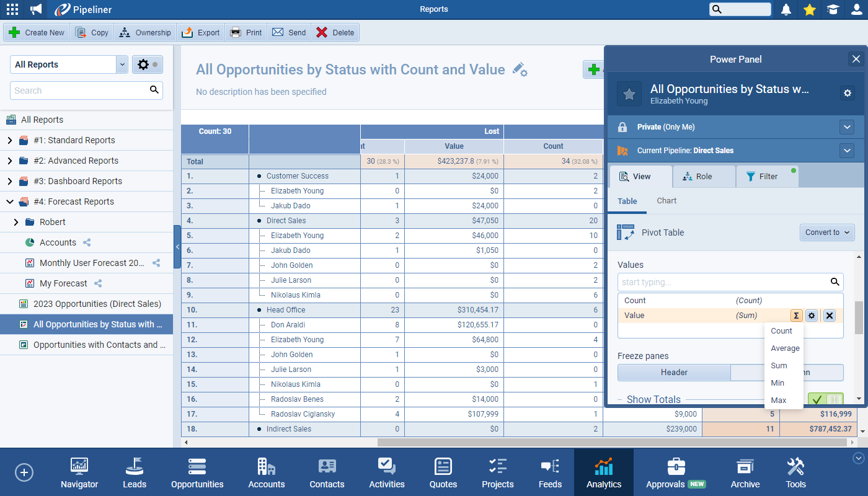Open the All Reports dropdown
Screen dimensions: 868x496
click(x=122, y=64)
